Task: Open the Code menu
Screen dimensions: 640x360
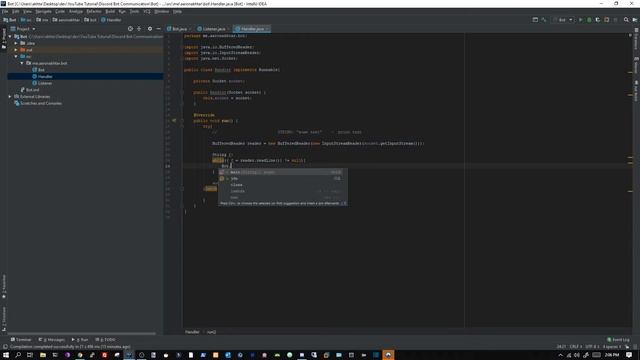Action: pyautogui.click(x=60, y=11)
